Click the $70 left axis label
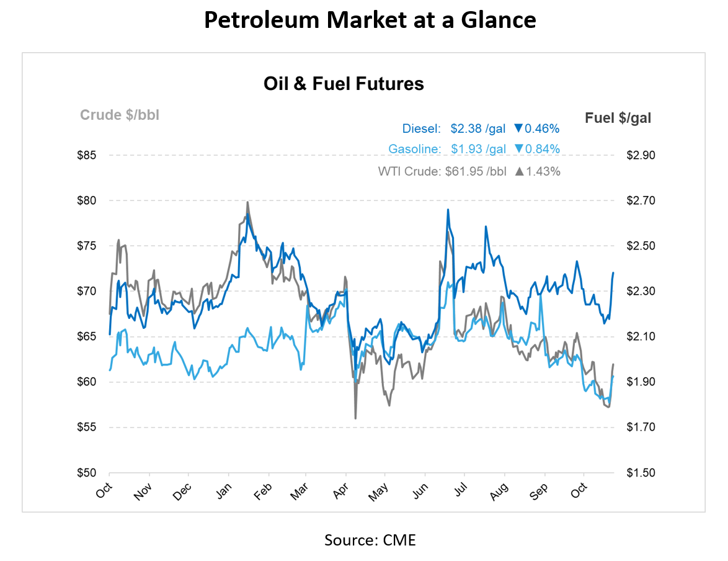Screen dimensions: 728x561 coord(87,291)
